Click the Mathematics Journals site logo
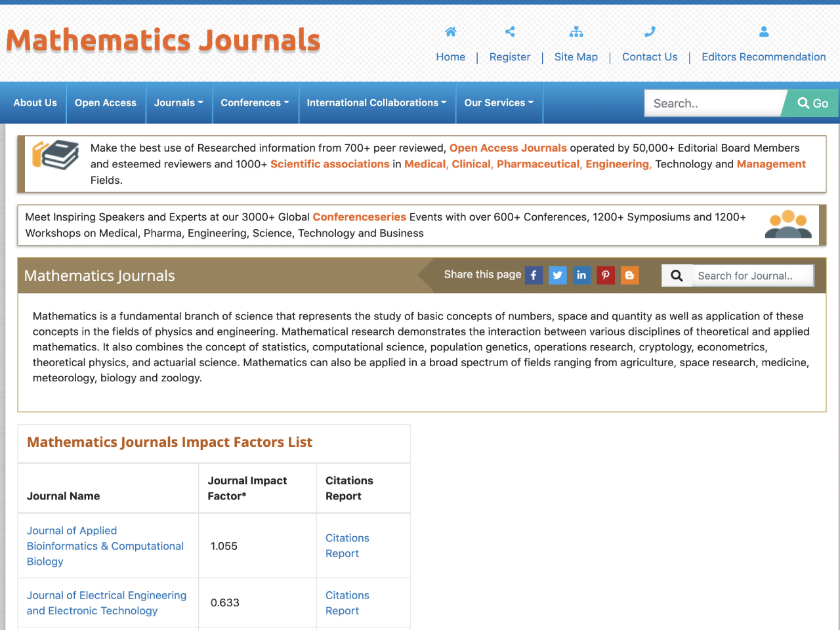This screenshot has width=840, height=630. [163, 40]
